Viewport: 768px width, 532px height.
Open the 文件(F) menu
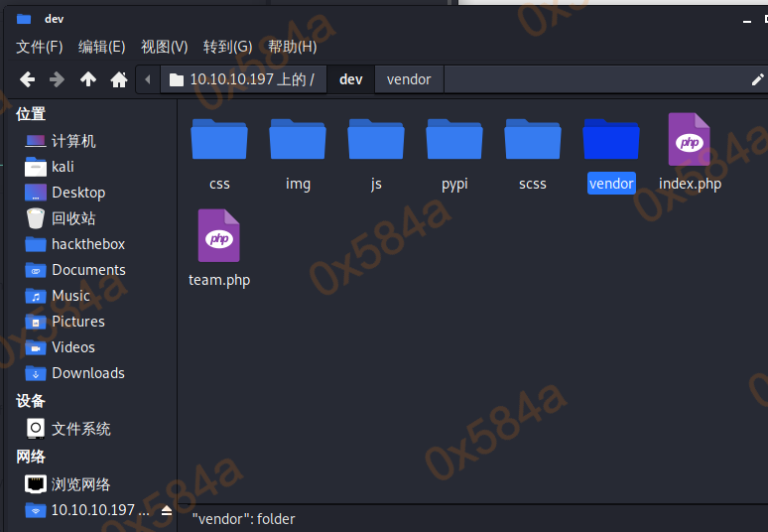click(40, 47)
